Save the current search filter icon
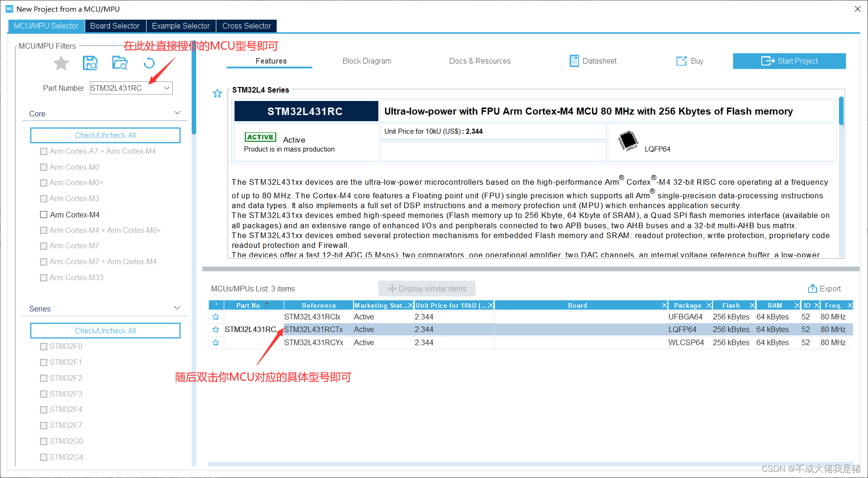Image resolution: width=868 pixels, height=478 pixels. pyautogui.click(x=90, y=63)
